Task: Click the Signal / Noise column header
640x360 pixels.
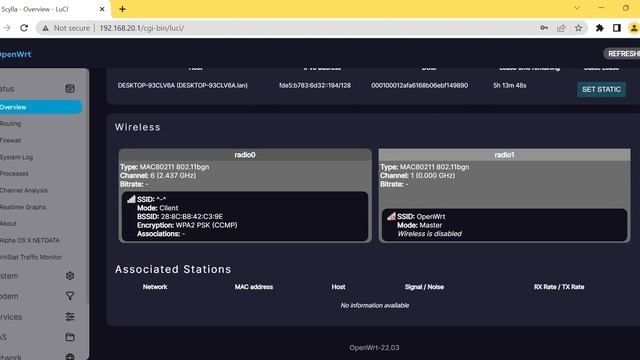Action: pyautogui.click(x=424, y=287)
